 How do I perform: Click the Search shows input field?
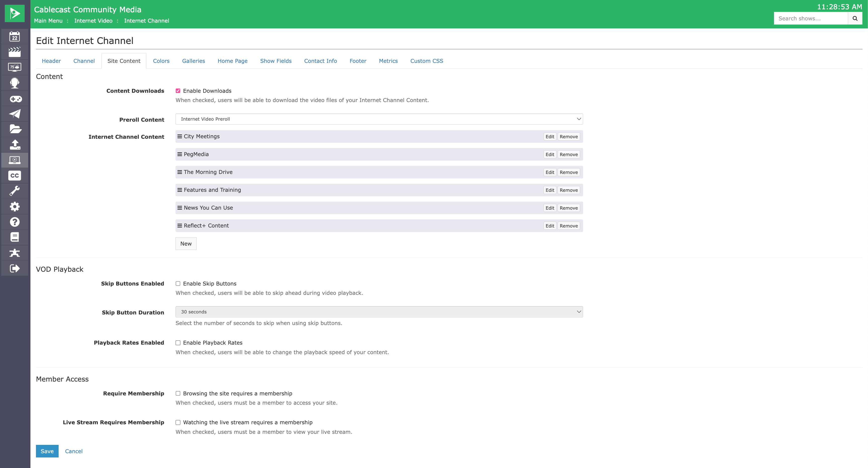tap(810, 19)
